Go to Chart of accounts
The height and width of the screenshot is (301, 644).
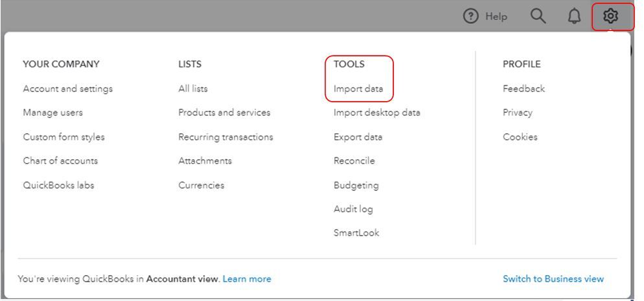(60, 161)
